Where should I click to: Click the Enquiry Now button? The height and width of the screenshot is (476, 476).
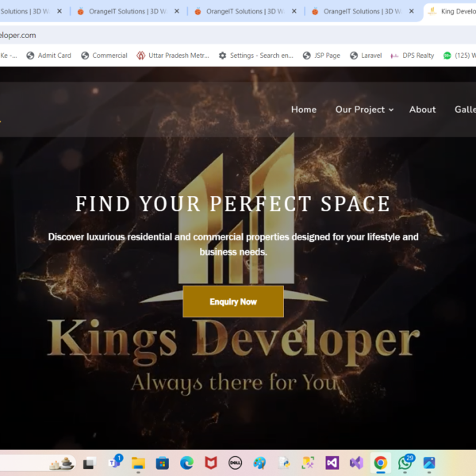[233, 301]
